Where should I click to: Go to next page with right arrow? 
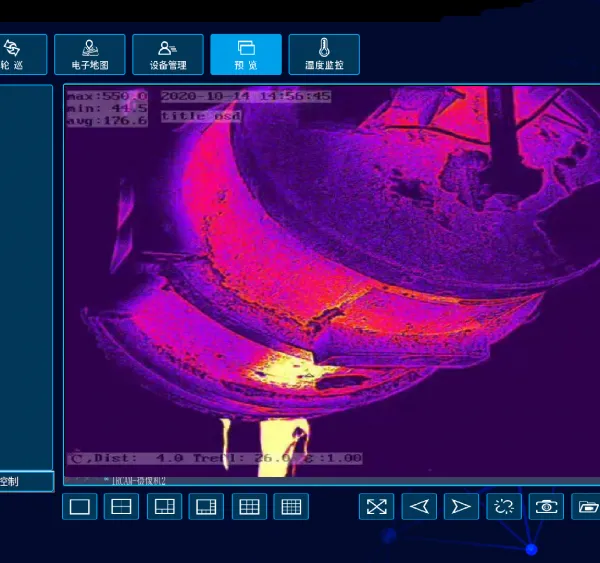click(x=461, y=507)
